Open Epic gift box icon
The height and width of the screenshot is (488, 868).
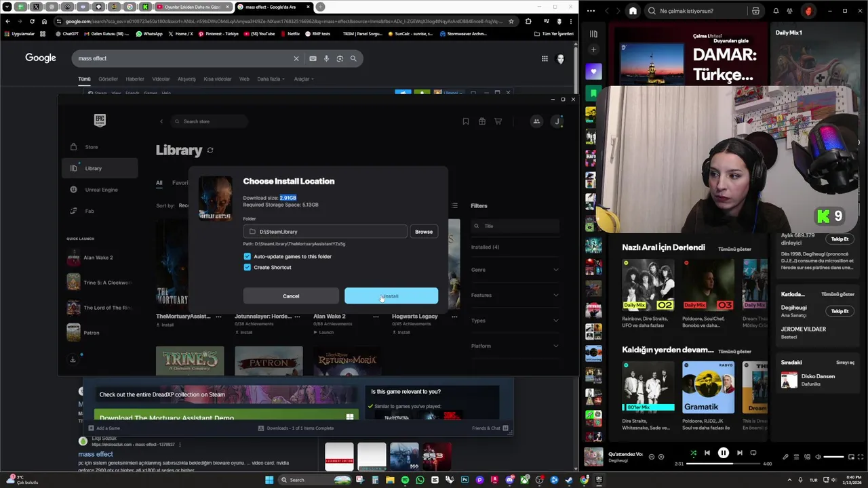(x=482, y=121)
